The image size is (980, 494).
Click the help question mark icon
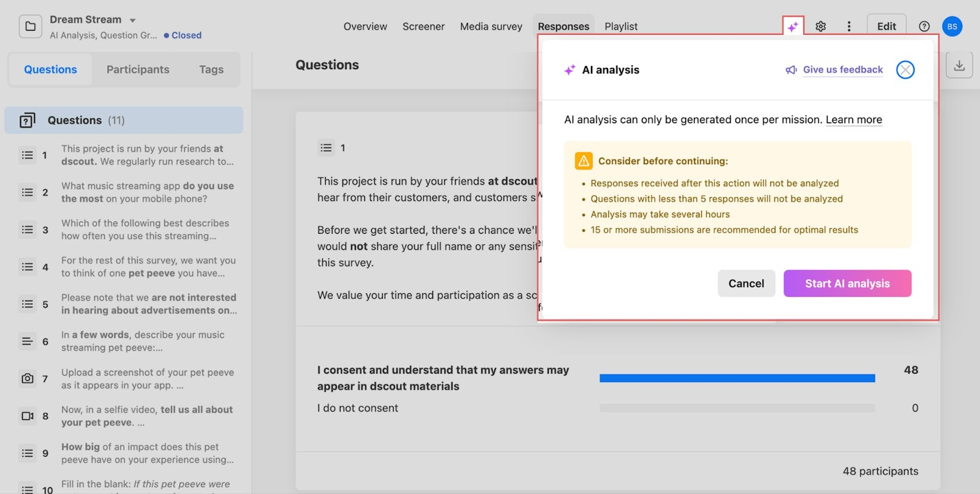[924, 26]
